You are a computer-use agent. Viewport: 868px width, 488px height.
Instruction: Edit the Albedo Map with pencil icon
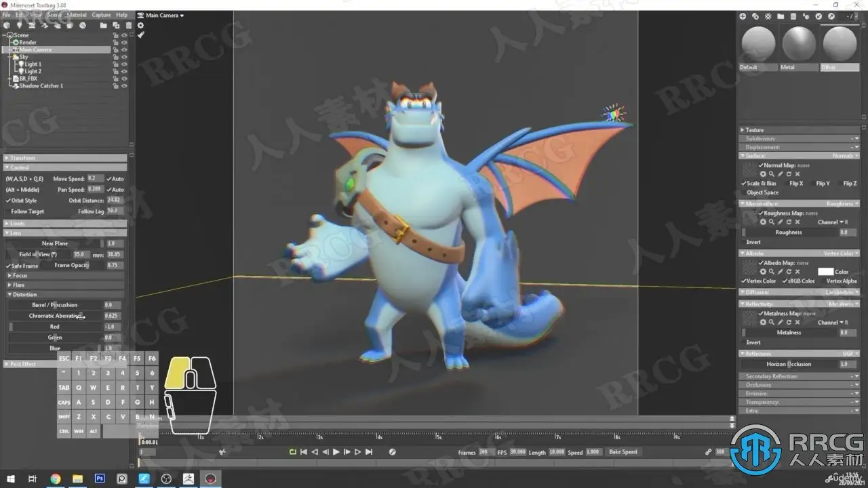[x=780, y=271]
